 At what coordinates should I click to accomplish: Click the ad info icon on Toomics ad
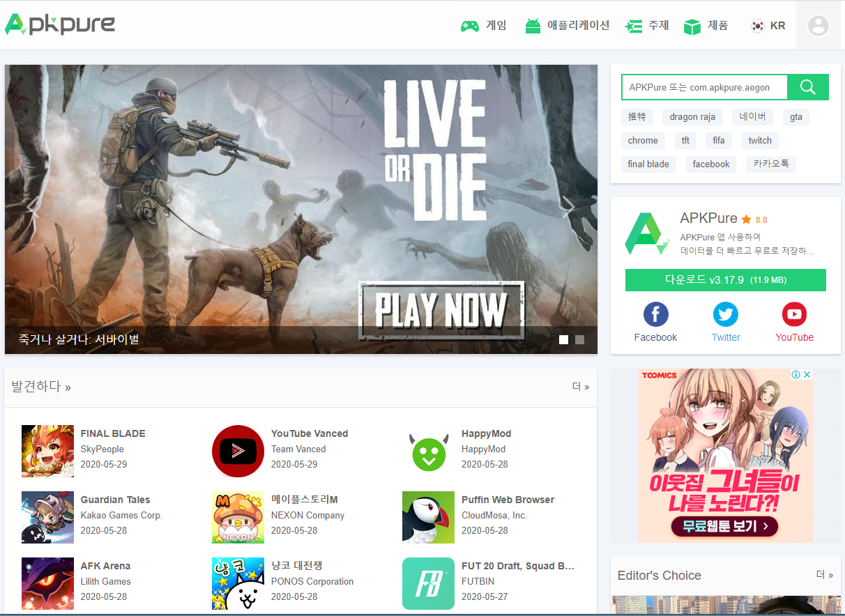796,375
